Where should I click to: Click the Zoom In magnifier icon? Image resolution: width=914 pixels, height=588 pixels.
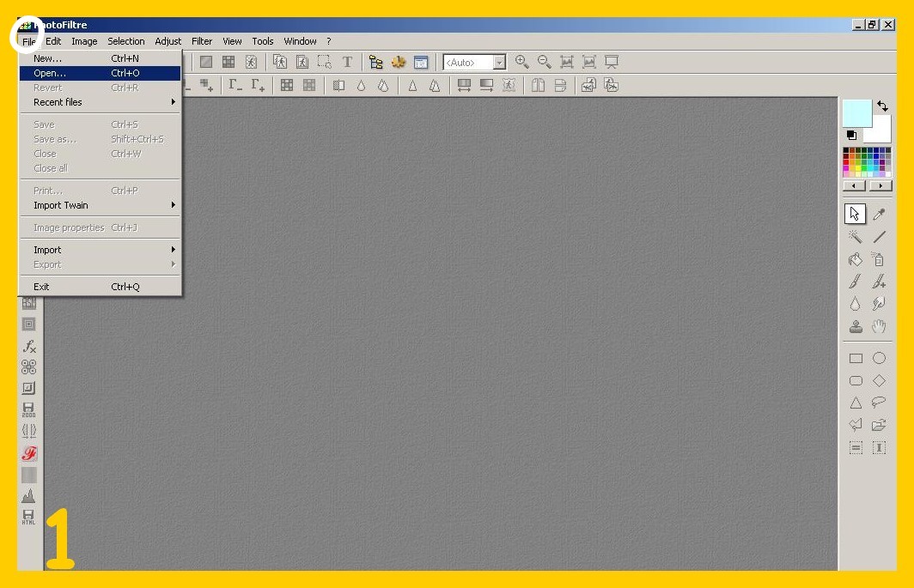(x=521, y=62)
